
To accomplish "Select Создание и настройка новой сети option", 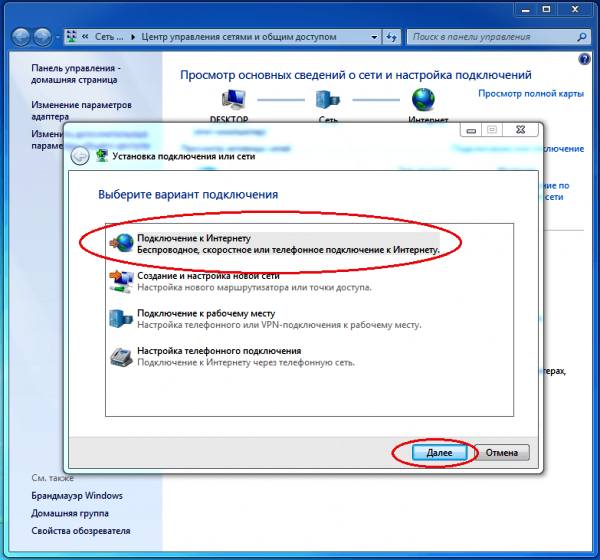I will click(x=208, y=276).
